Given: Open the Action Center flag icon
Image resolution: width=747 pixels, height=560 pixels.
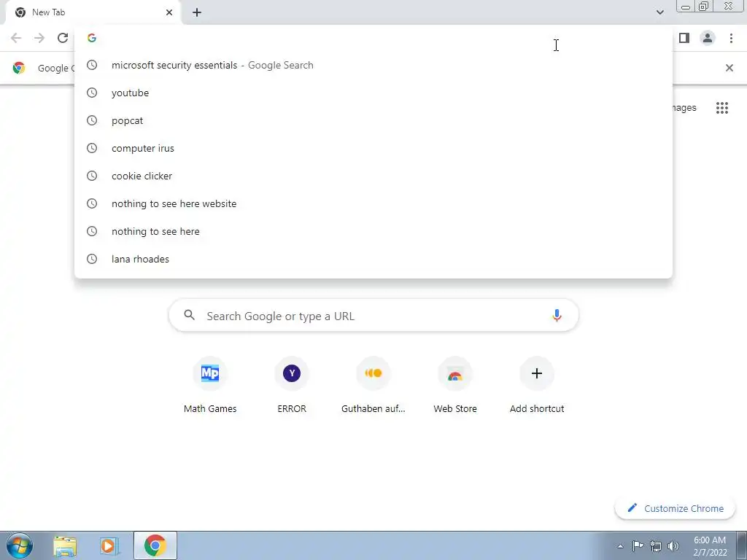Looking at the screenshot, I should point(638,545).
